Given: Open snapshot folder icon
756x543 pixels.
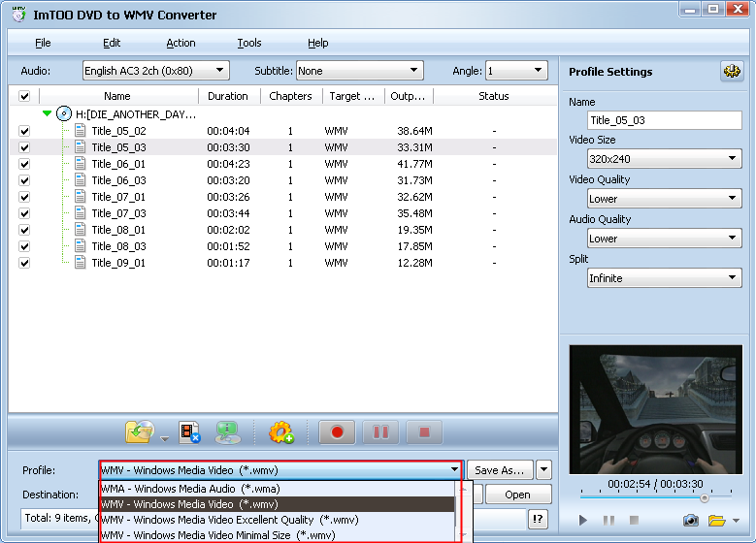Looking at the screenshot, I should click(716, 521).
